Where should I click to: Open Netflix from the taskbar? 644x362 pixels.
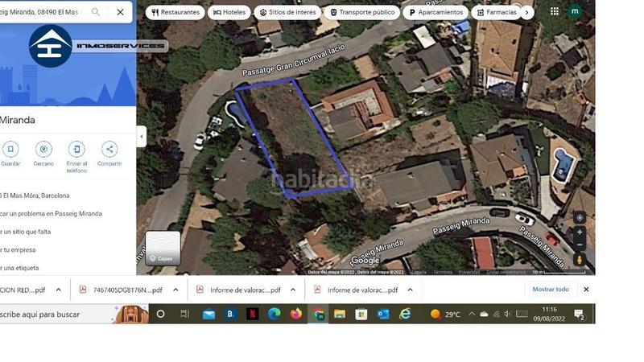coord(253,314)
